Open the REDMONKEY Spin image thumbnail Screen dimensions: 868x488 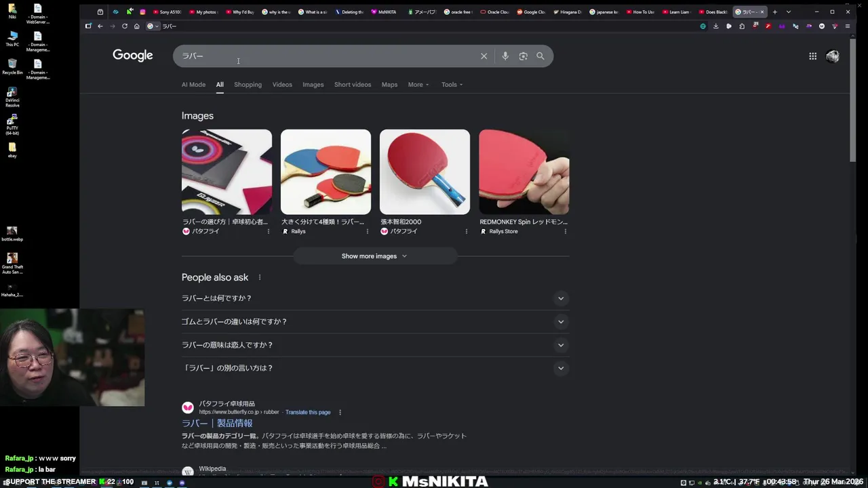pos(524,172)
